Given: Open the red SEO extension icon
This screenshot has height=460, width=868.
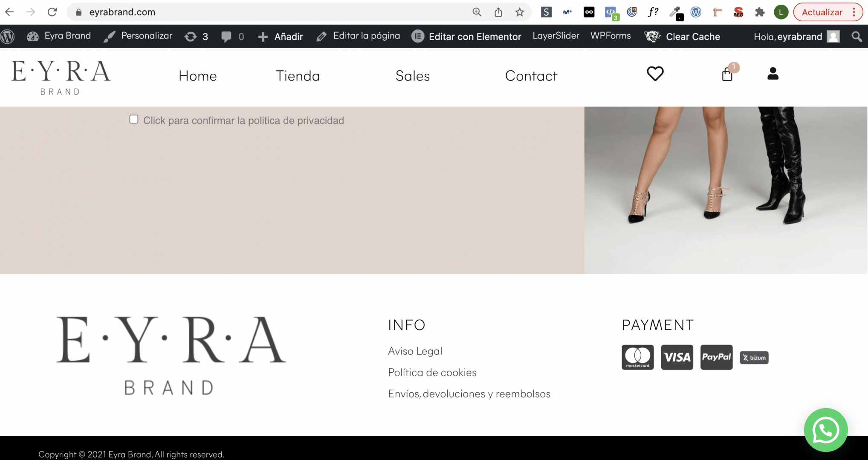Looking at the screenshot, I should click(x=738, y=12).
